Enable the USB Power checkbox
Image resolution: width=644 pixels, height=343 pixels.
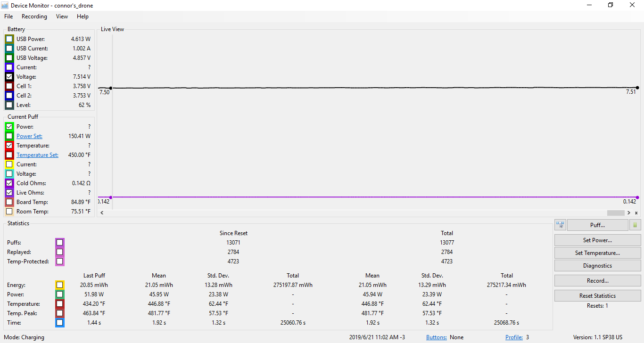(9, 39)
